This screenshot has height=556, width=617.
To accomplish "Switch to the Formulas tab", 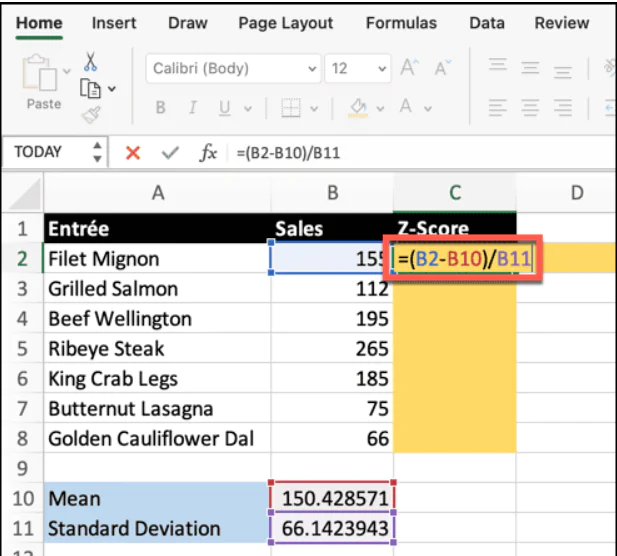I will (401, 23).
